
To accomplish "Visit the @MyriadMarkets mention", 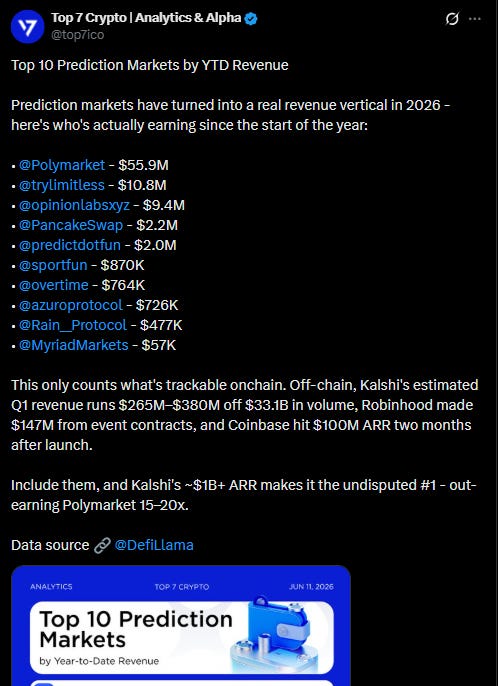I will tap(74, 345).
